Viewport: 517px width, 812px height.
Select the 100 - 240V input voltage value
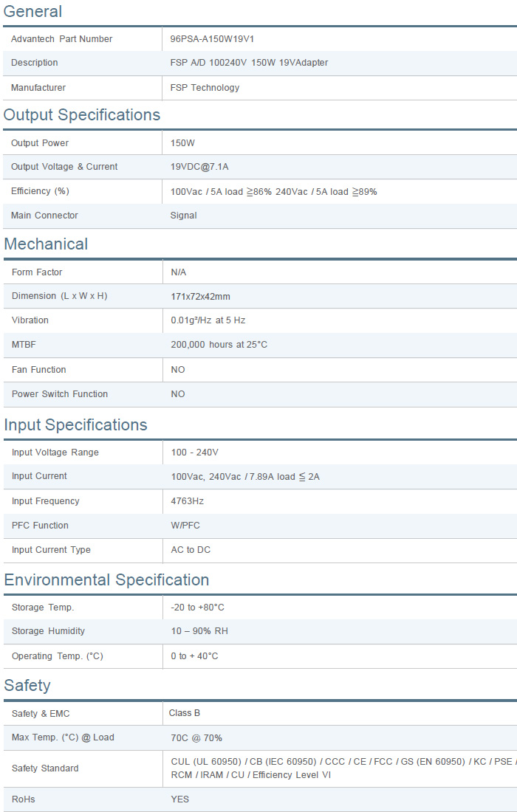coord(195,453)
